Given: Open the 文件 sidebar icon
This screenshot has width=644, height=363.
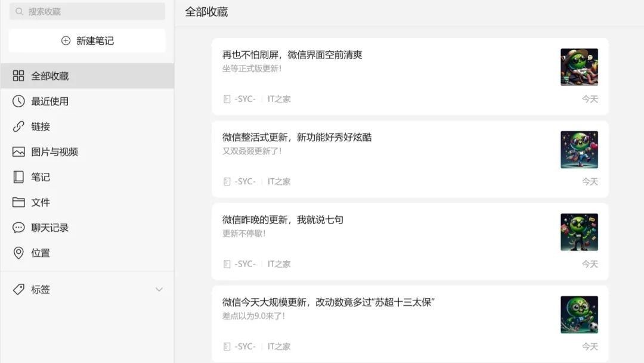Looking at the screenshot, I should pyautogui.click(x=18, y=202).
